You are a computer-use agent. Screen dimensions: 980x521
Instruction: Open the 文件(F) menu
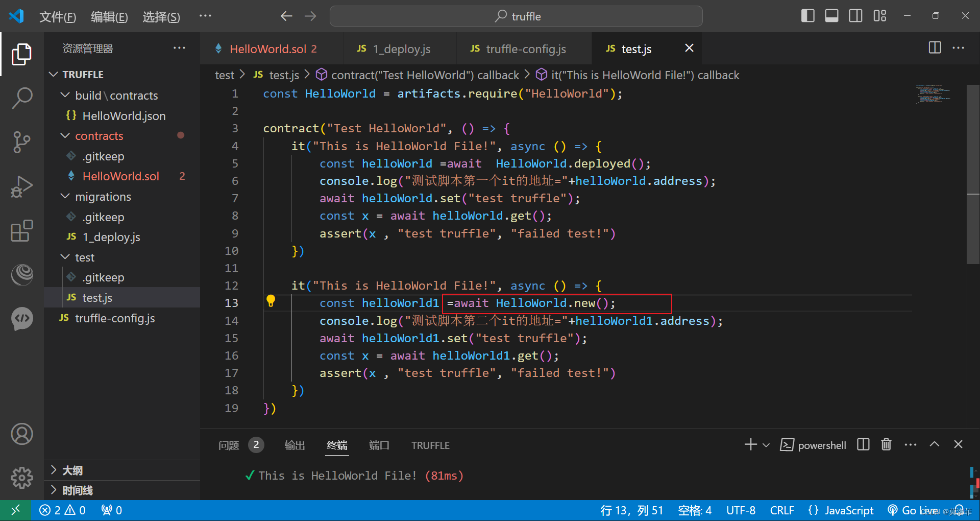tap(58, 17)
